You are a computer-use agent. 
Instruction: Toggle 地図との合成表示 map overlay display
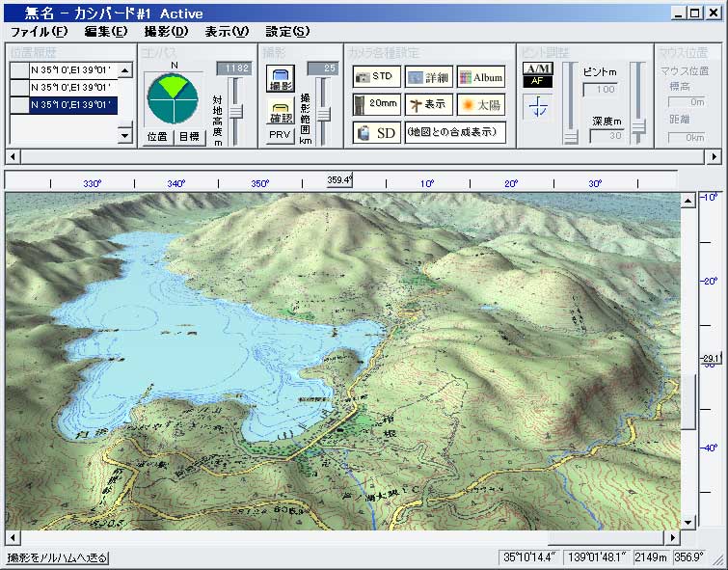tap(454, 132)
